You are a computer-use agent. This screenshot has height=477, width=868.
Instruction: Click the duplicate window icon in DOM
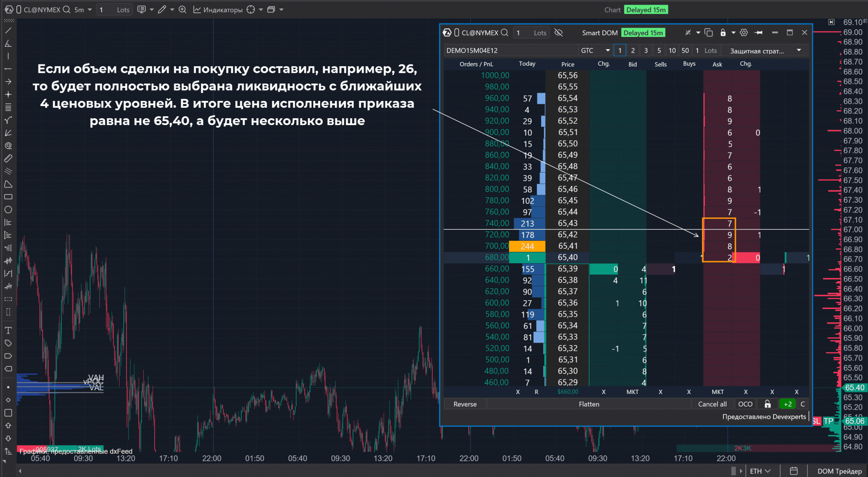[709, 33]
